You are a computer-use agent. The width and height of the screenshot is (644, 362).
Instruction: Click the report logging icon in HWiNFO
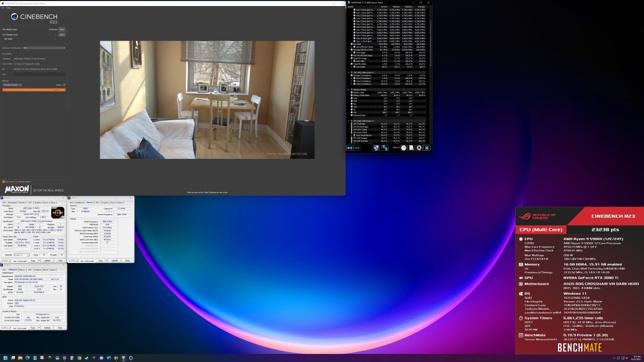[x=411, y=148]
